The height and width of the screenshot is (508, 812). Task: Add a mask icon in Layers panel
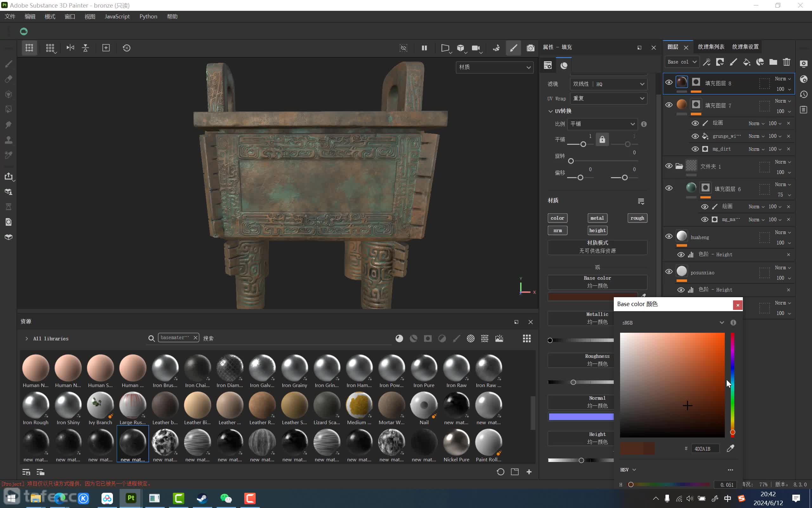(720, 62)
